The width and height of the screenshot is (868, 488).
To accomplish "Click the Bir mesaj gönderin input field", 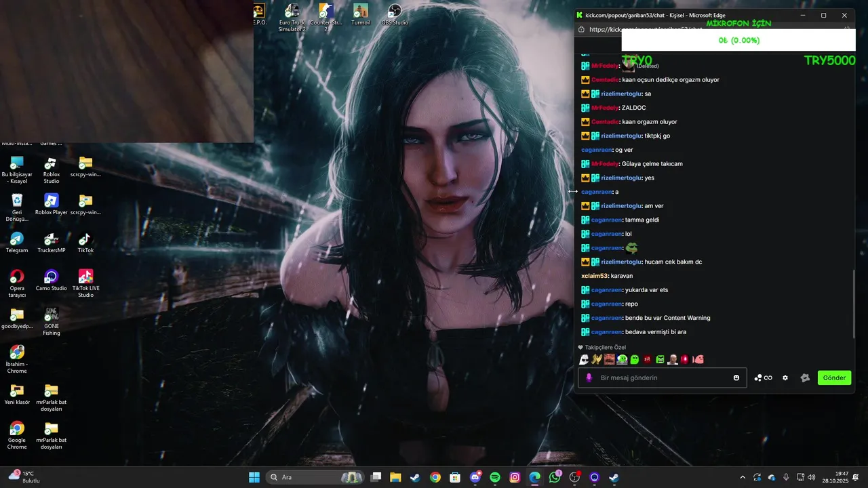I will pyautogui.click(x=663, y=378).
